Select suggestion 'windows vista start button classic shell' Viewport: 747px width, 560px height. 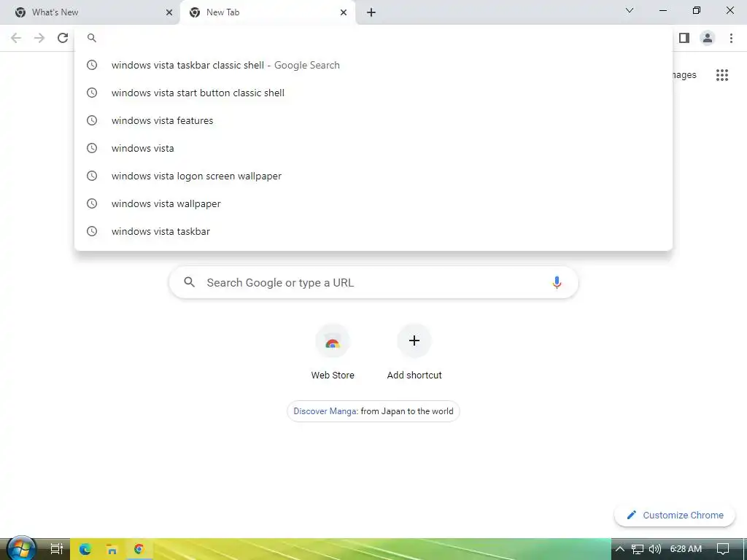[x=373, y=93]
